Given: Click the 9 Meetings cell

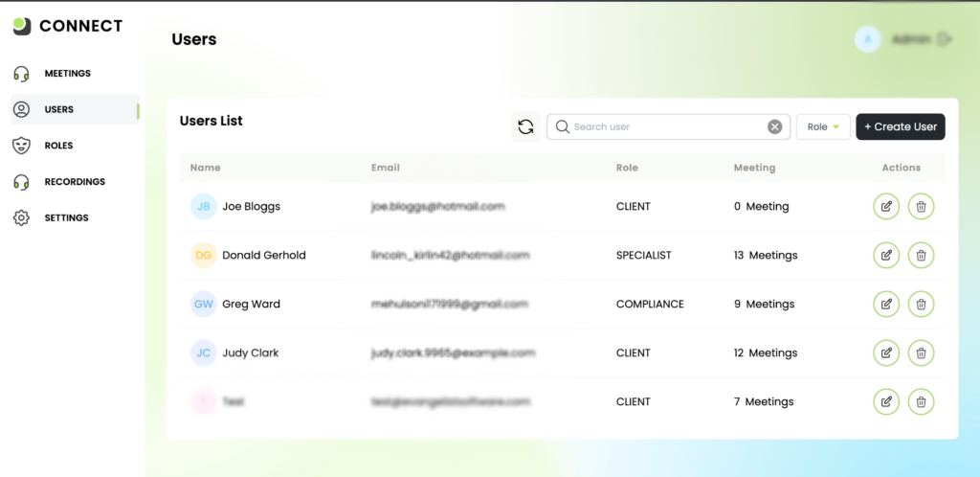Looking at the screenshot, I should tap(765, 304).
